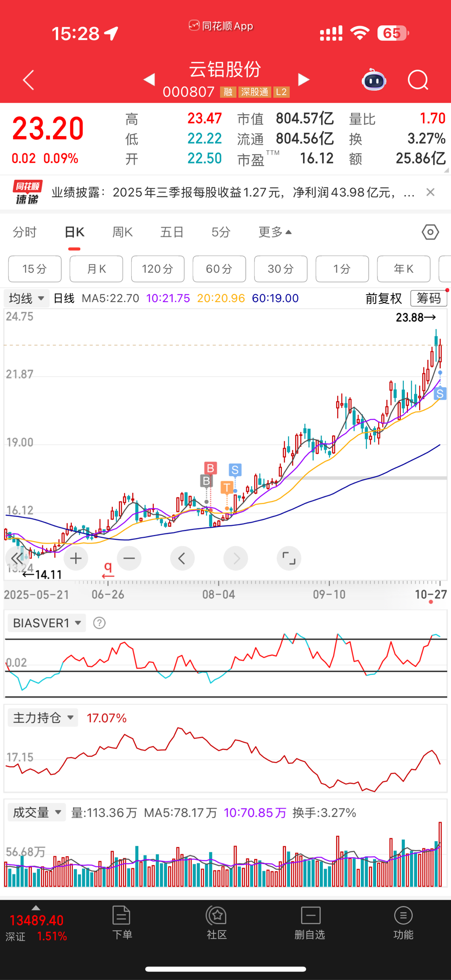Expand the 更多 timeframe menu
The width and height of the screenshot is (451, 980).
(x=274, y=232)
